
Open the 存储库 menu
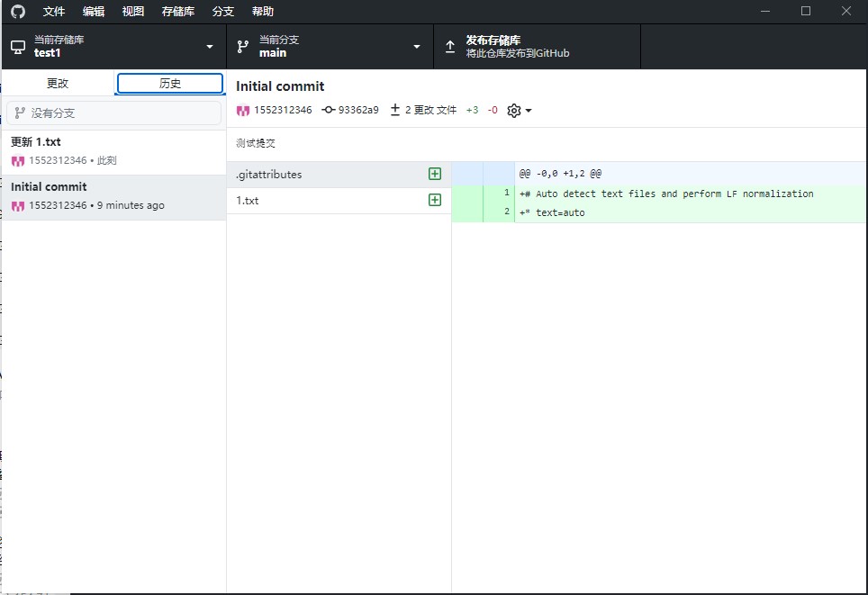tap(177, 12)
